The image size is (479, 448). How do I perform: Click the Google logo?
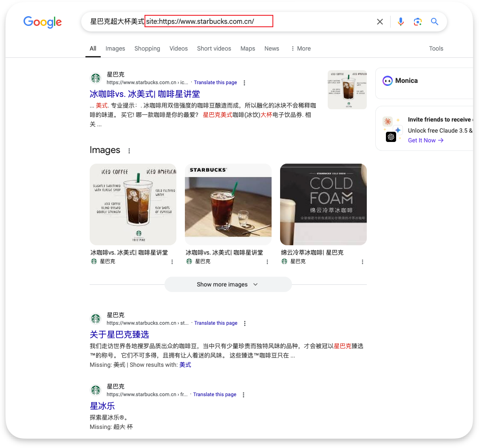(43, 22)
